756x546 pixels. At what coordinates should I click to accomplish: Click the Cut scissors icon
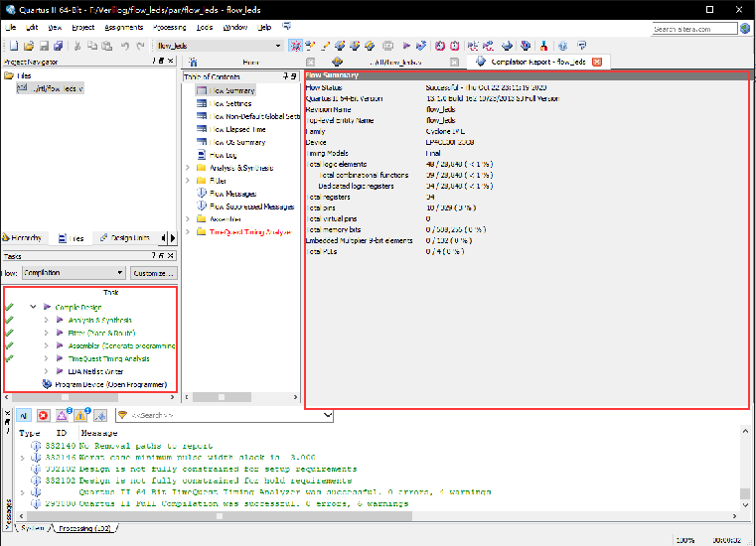coord(77,46)
